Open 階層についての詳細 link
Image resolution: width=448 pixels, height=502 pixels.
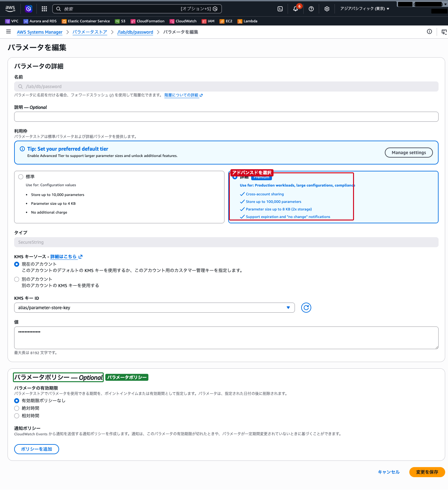(x=184, y=95)
